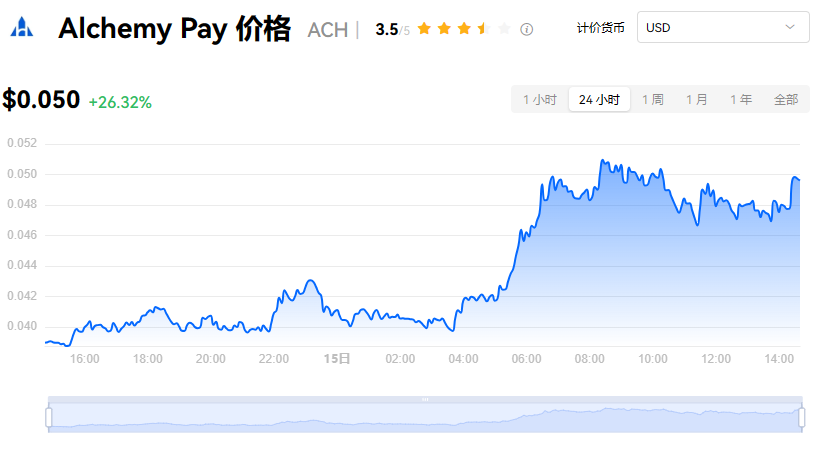Image resolution: width=817 pixels, height=450 pixels.
Task: Click the 3.5 rating score
Action: pyautogui.click(x=387, y=30)
